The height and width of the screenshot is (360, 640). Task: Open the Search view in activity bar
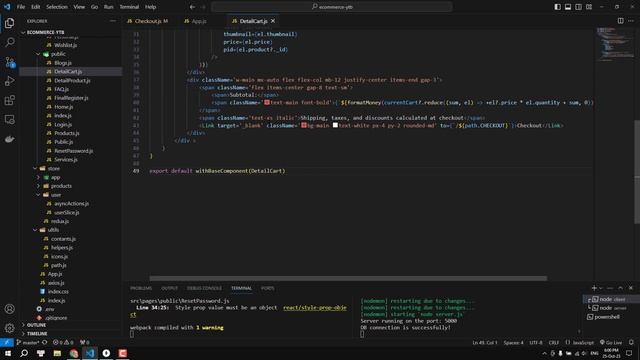click(10, 42)
